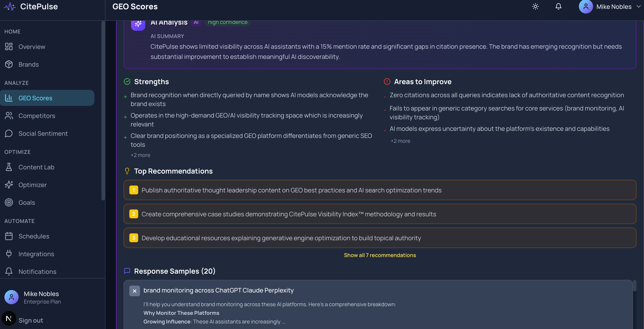
Task: Open the notifications bell
Action: click(558, 6)
